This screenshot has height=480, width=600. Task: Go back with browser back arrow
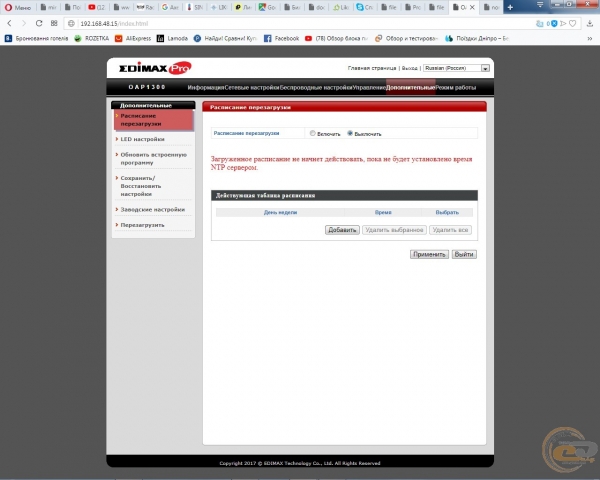(10, 23)
